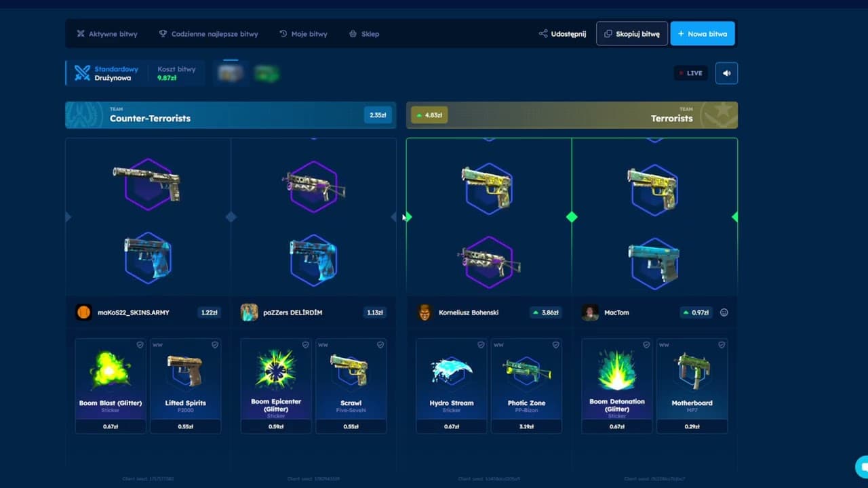Image resolution: width=868 pixels, height=488 pixels.
Task: Click the Hydro Stream 0.67zł price
Action: [451, 427]
